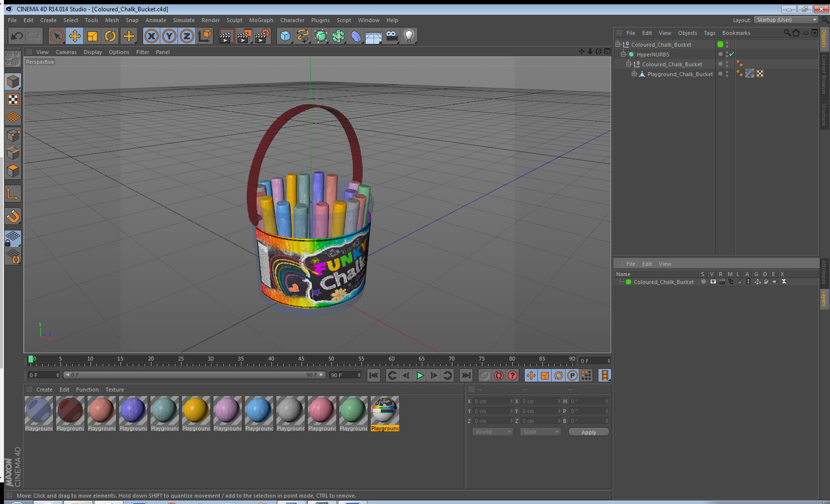Open the Sculpt menu

235,20
